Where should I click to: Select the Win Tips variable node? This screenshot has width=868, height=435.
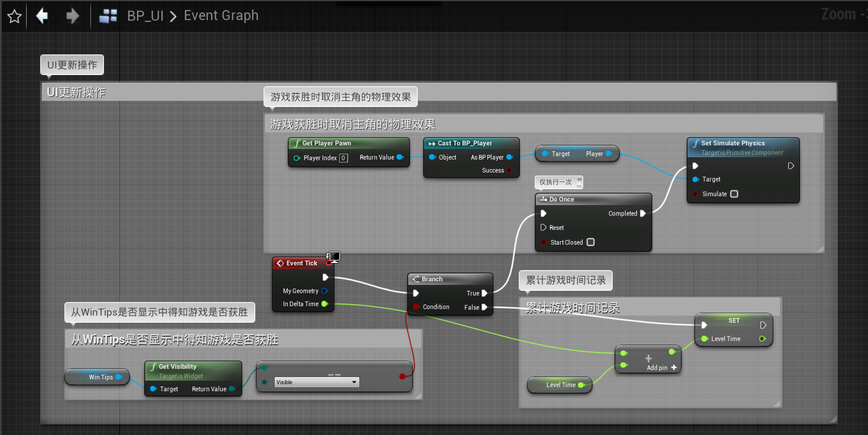[97, 377]
